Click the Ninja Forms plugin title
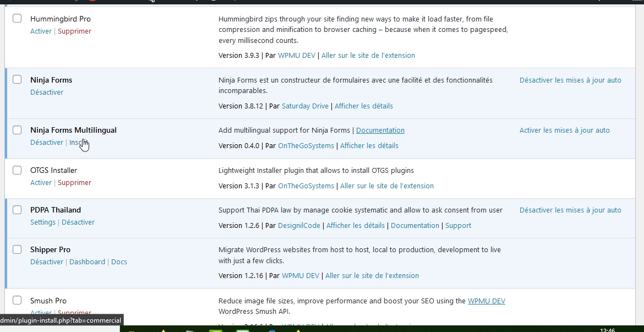The image size is (644, 332). (51, 80)
